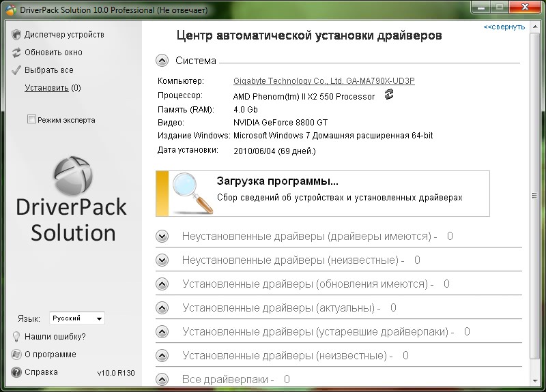Click the checkmark icon beside Выбрать все
Image resolution: width=546 pixels, height=392 pixels.
pos(16,70)
